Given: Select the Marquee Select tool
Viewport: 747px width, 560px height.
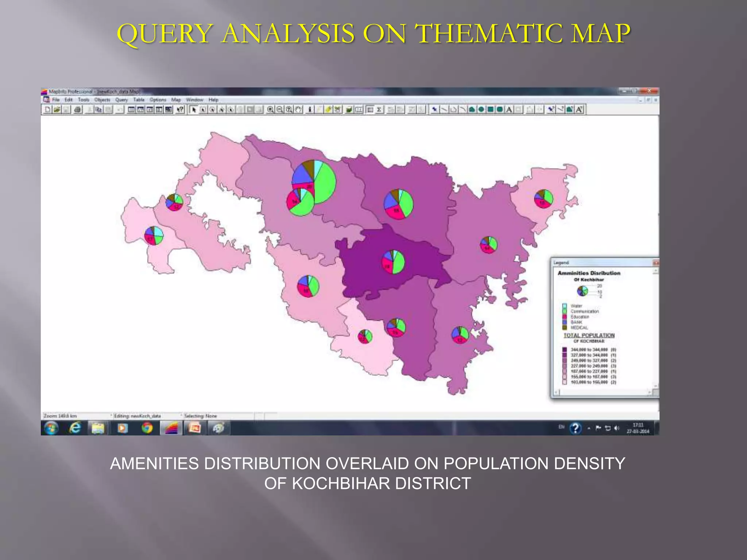Looking at the screenshot, I should [x=202, y=109].
